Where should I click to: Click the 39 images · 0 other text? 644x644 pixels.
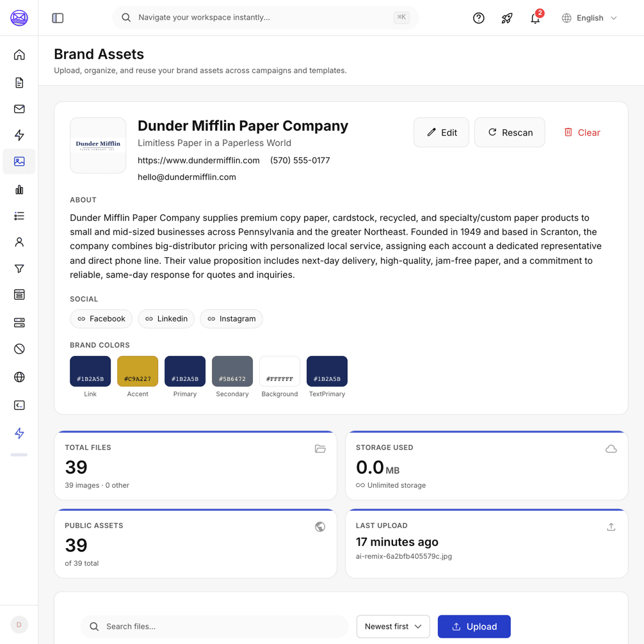click(97, 485)
